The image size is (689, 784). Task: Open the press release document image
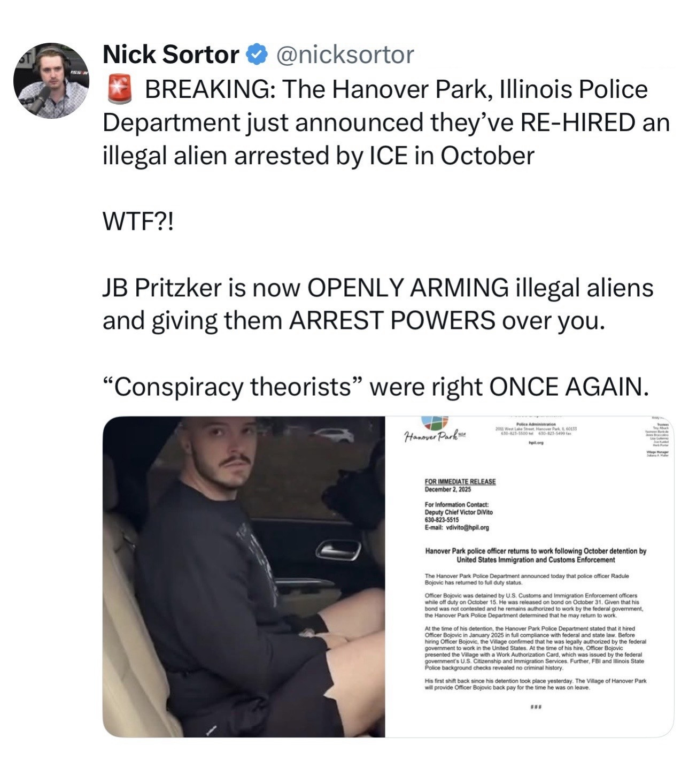(x=530, y=577)
